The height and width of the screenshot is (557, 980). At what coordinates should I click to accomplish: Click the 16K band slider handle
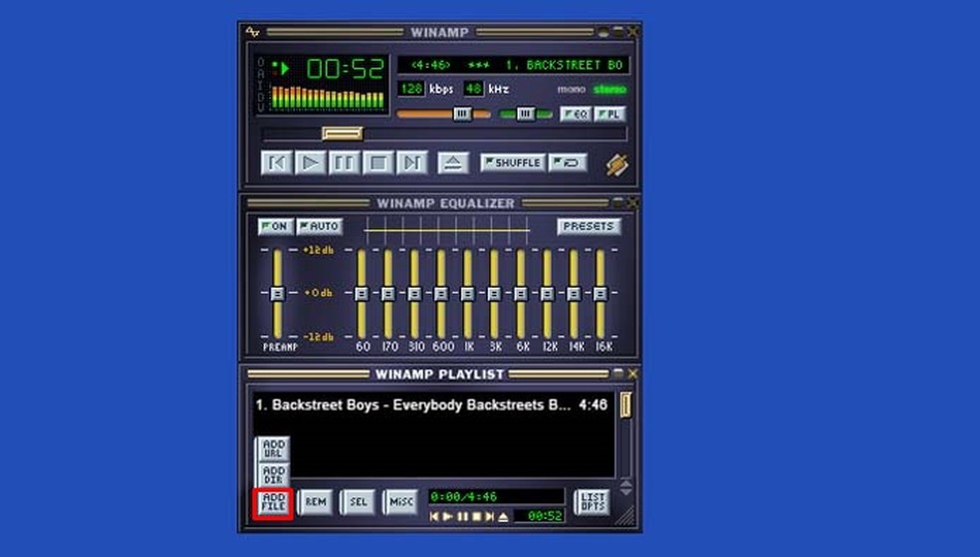(600, 293)
